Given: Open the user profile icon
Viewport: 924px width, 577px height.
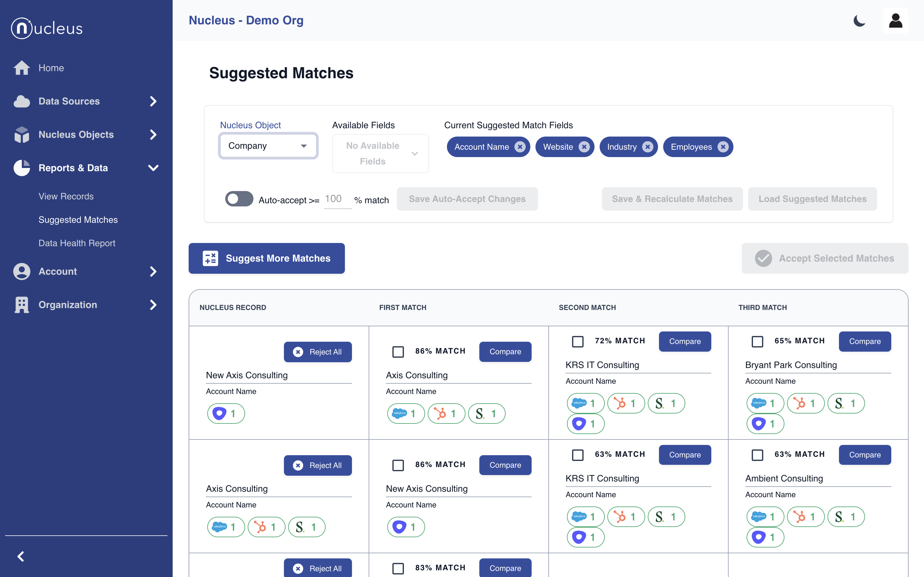Looking at the screenshot, I should click(x=895, y=21).
